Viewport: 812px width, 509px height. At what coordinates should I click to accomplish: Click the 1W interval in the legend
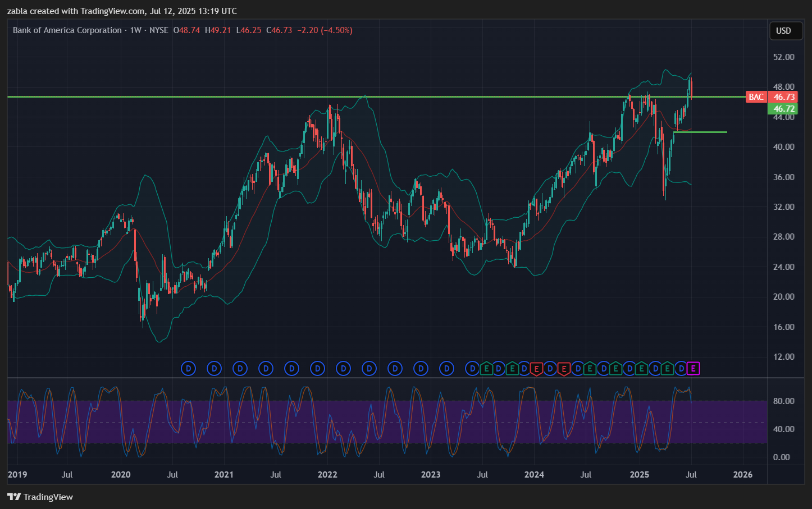pyautogui.click(x=135, y=30)
